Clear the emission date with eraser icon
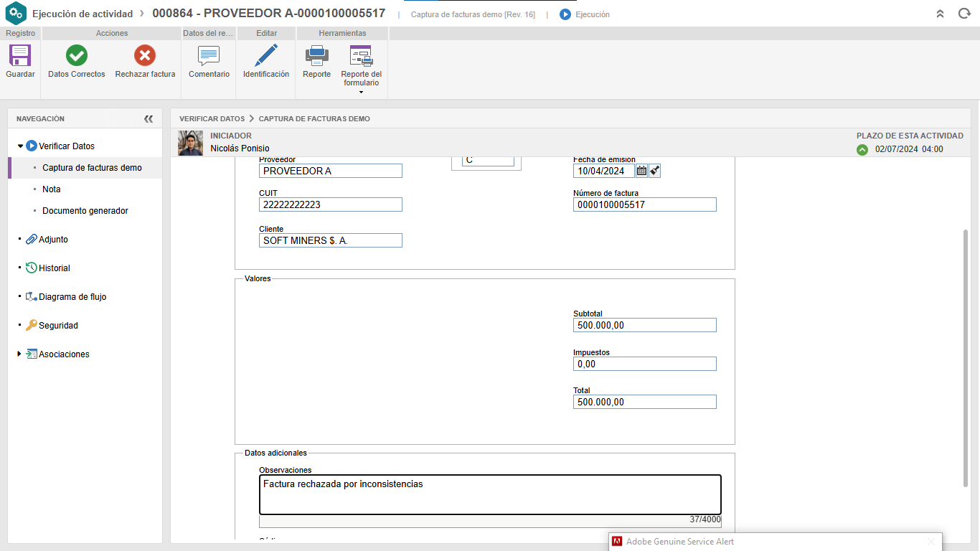The image size is (980, 551). 654,171
